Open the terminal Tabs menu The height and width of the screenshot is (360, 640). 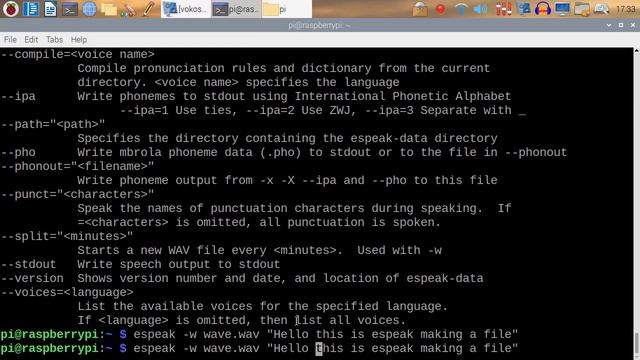[54, 40]
